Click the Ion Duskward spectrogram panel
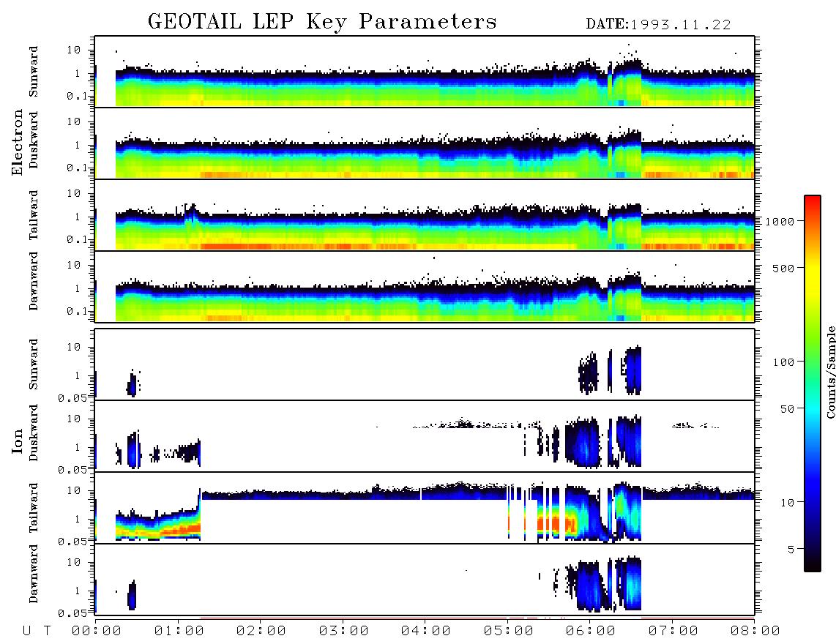 click(425, 436)
